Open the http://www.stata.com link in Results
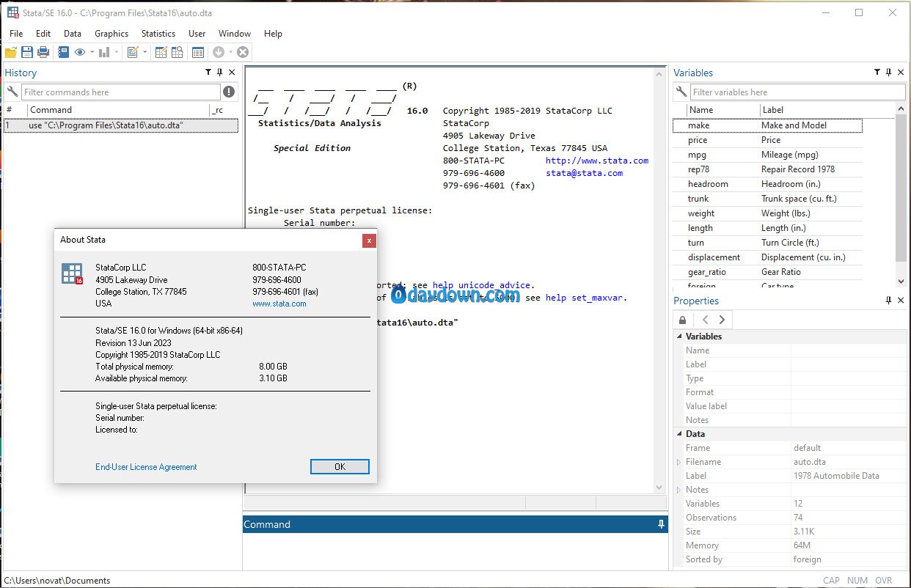The image size is (911, 588). point(597,161)
